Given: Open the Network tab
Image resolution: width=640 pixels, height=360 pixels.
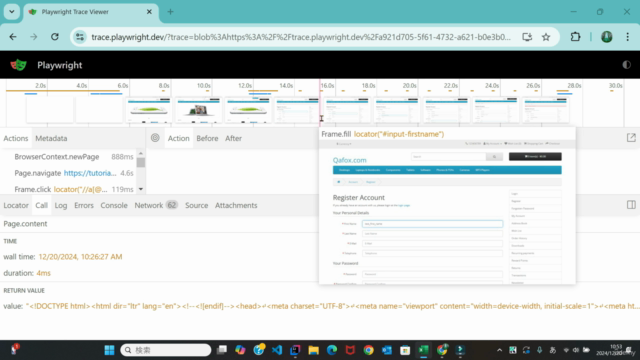Looking at the screenshot, I should click(156, 205).
